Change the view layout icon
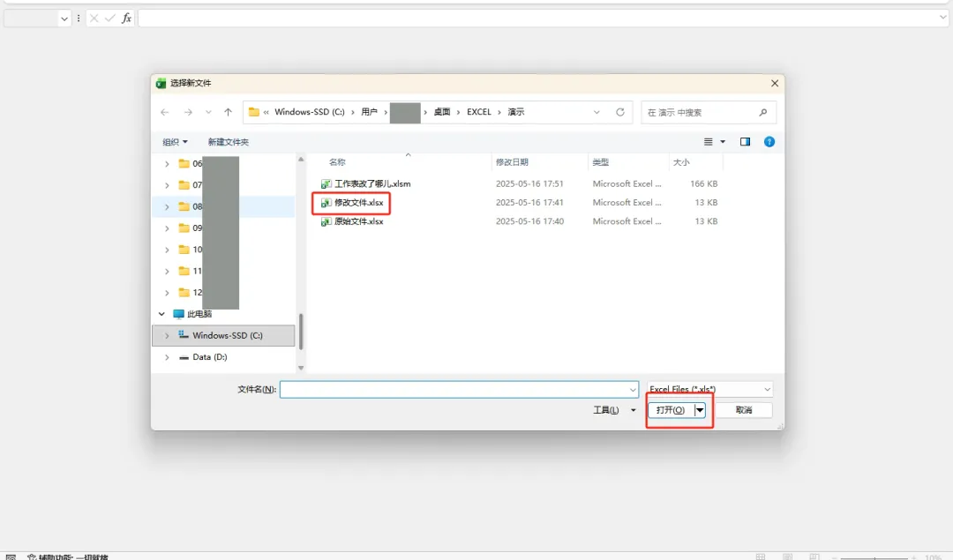This screenshot has width=953, height=560. coord(708,142)
